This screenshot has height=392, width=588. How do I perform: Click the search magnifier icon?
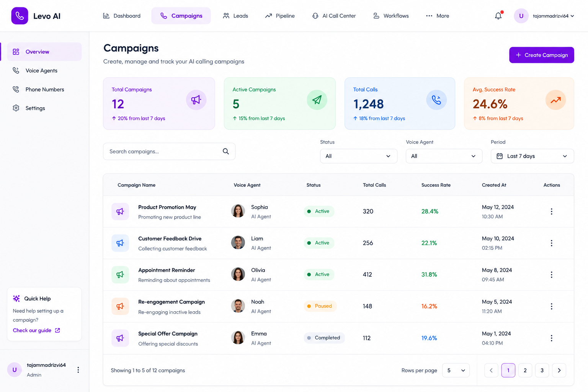(x=226, y=152)
